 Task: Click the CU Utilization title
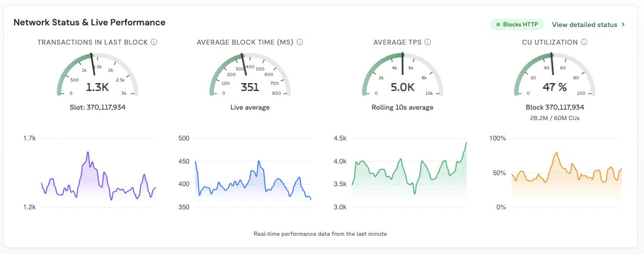550,42
